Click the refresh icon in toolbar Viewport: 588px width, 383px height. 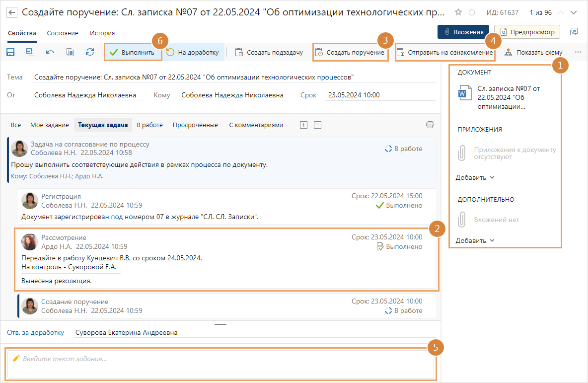point(90,52)
